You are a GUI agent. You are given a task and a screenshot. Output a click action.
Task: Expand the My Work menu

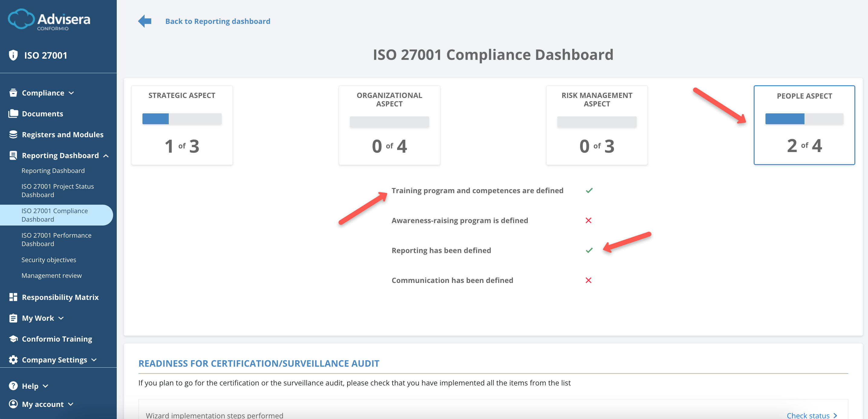pyautogui.click(x=61, y=318)
